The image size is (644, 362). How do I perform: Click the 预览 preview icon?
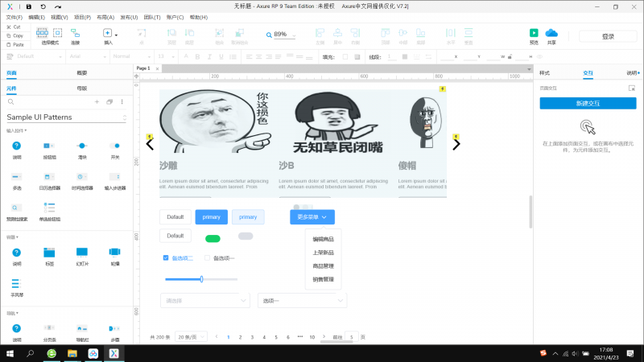point(534,33)
